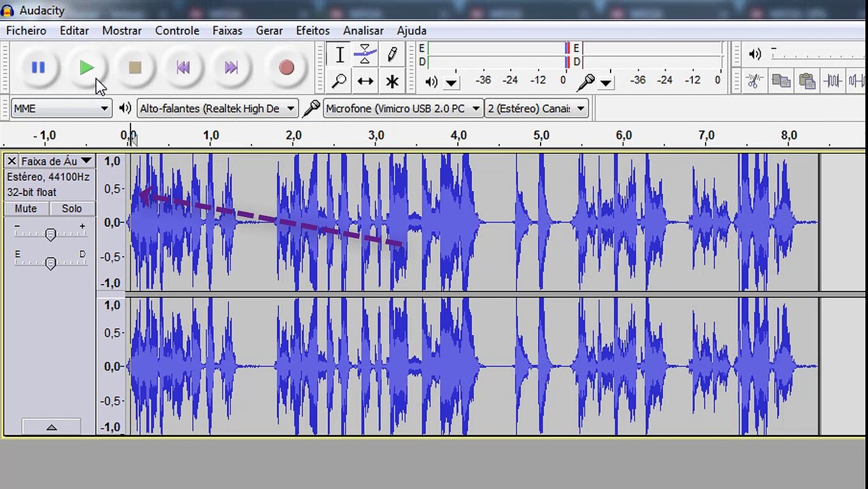
Task: Open the Faixas menu
Action: [x=228, y=31]
